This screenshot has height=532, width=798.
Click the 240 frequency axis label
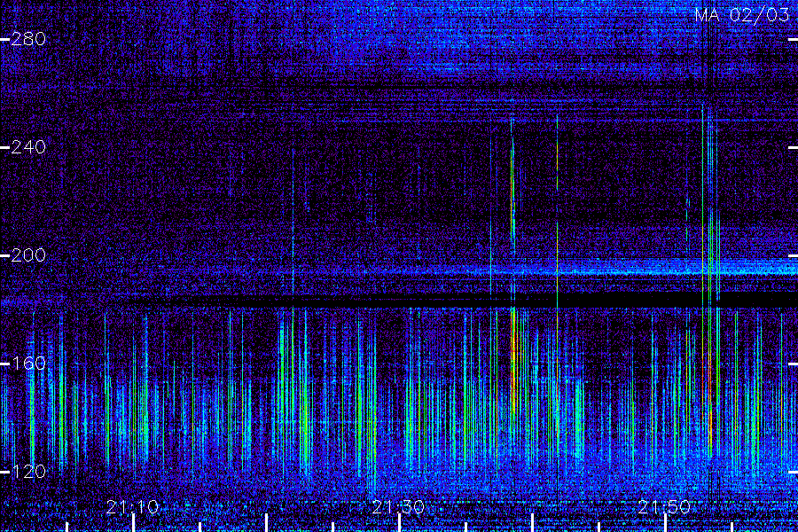pos(28,147)
